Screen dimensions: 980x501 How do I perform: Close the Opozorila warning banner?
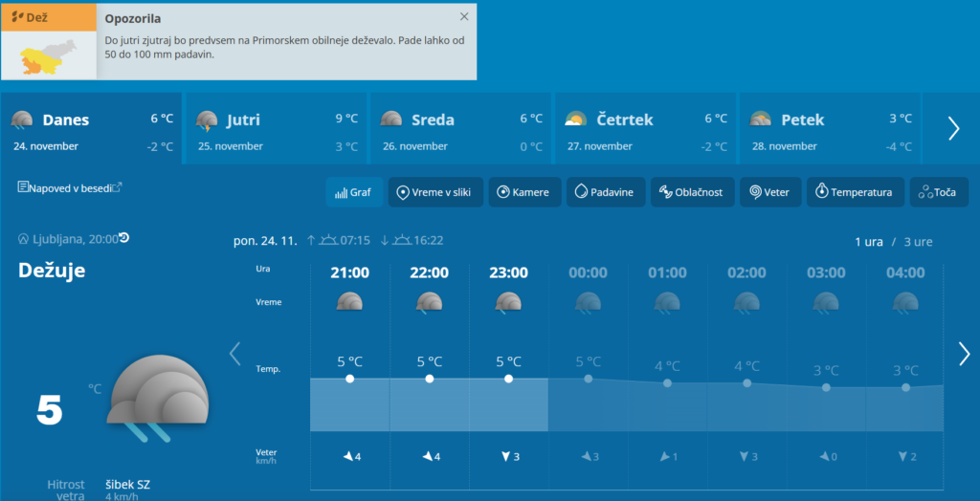464,16
